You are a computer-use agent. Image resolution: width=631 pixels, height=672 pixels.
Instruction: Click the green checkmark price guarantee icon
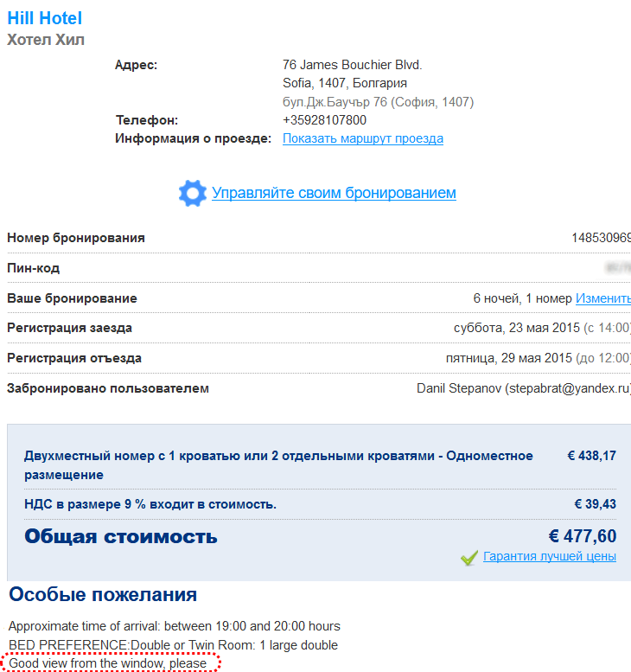tap(469, 558)
